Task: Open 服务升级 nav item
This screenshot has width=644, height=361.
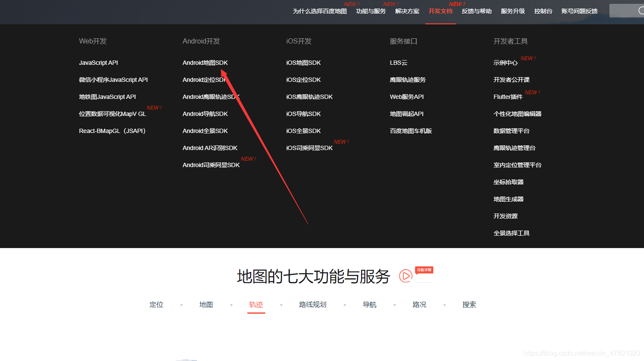Action: tap(513, 11)
